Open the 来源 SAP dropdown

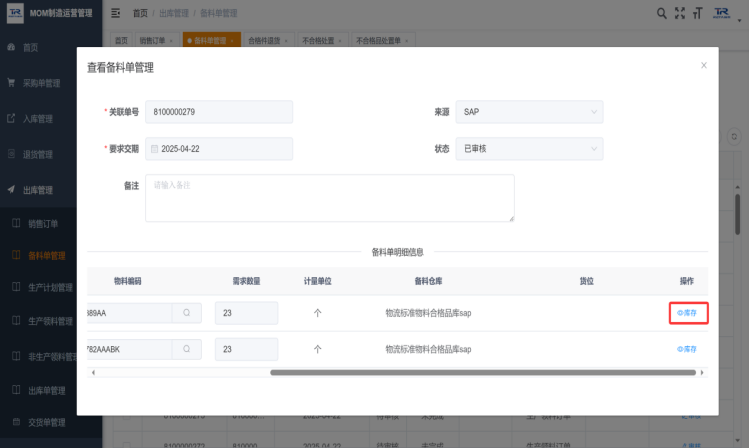pos(529,112)
